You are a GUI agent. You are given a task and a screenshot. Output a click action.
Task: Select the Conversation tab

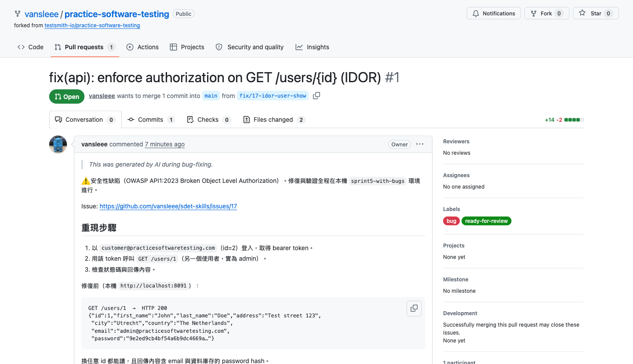(85, 120)
